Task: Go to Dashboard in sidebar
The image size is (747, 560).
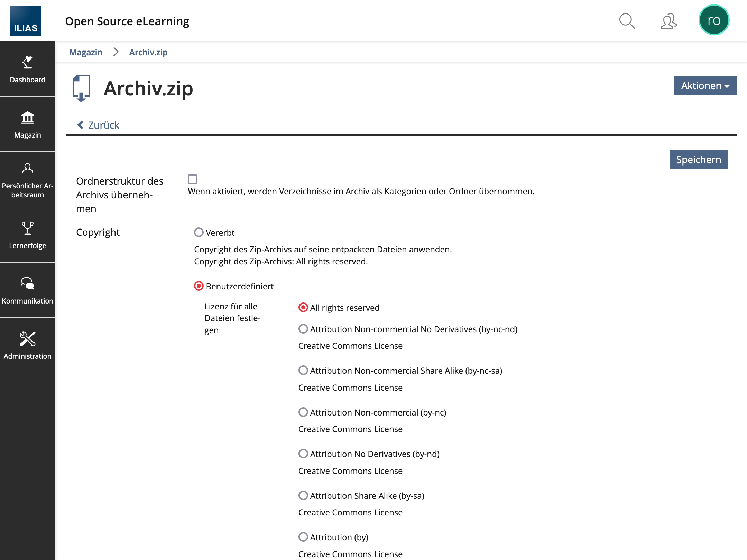Action: tap(28, 69)
